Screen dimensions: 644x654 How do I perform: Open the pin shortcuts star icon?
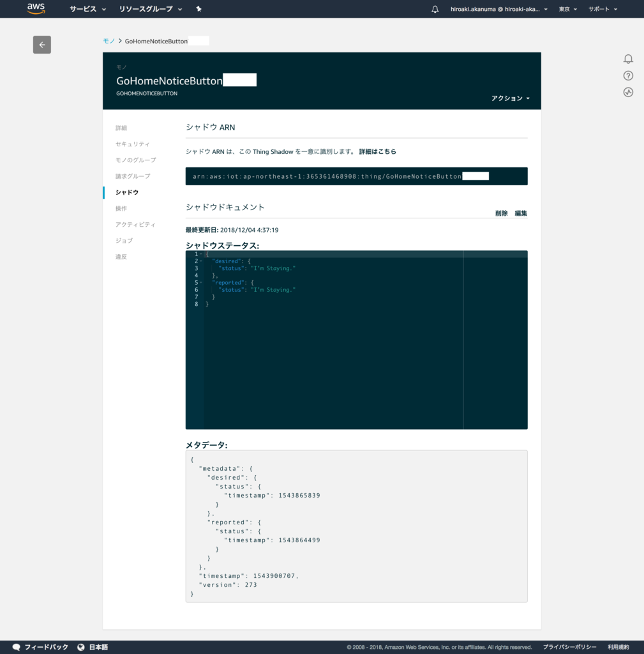tap(199, 9)
